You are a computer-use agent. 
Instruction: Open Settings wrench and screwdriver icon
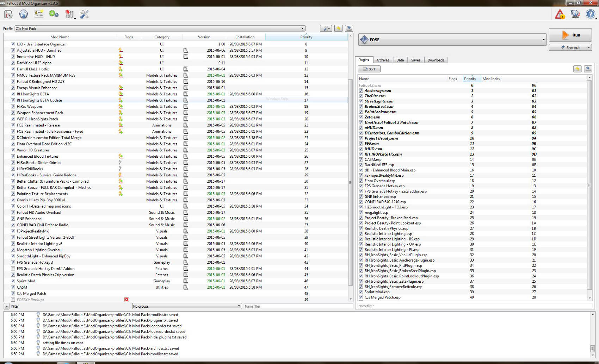click(85, 14)
